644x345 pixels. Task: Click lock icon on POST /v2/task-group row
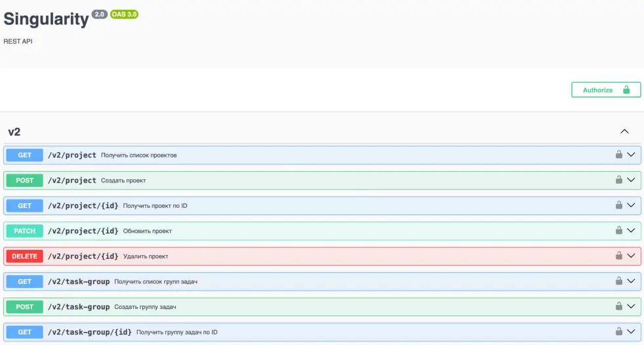pos(618,306)
